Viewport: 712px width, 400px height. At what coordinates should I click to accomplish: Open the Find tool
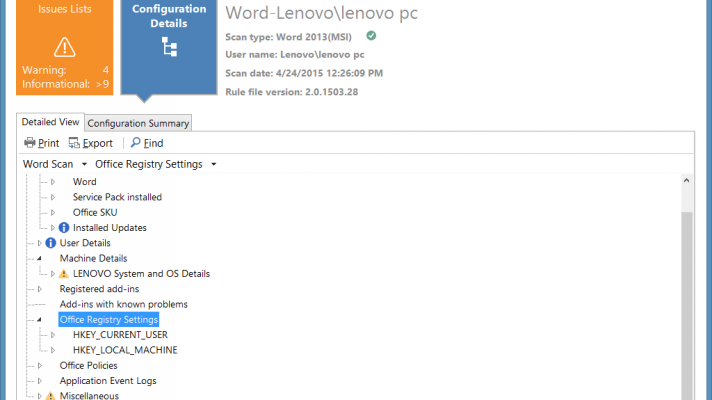(x=147, y=143)
